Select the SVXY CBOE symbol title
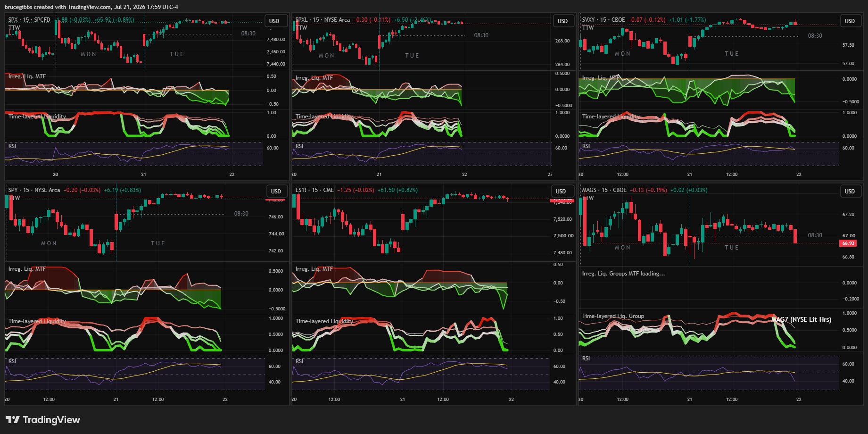 (603, 20)
